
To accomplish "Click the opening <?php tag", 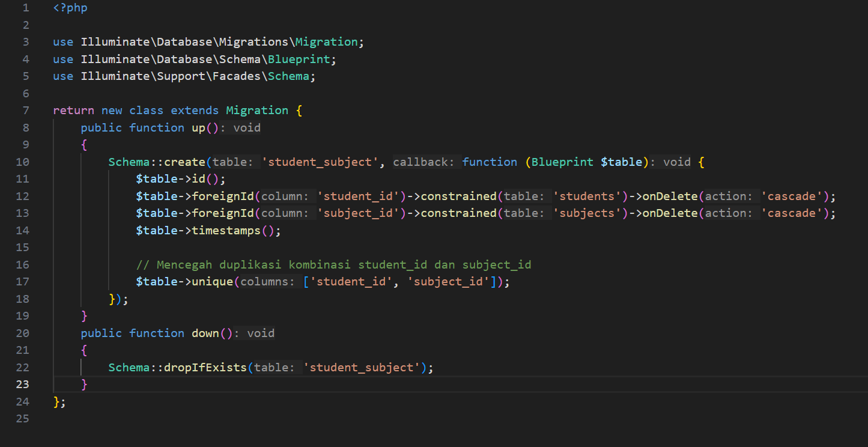I will pos(70,8).
